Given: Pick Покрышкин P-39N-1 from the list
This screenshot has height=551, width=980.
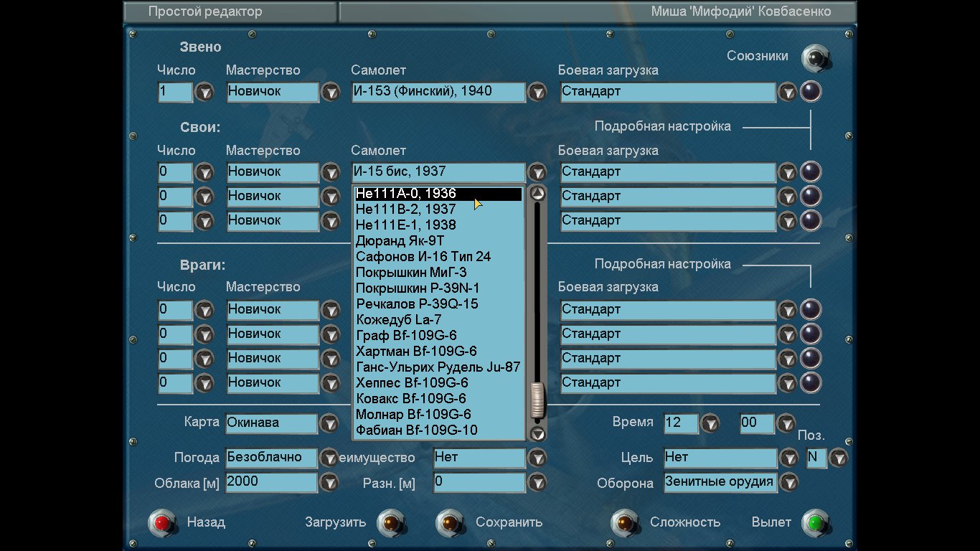Looking at the screenshot, I should (438, 288).
